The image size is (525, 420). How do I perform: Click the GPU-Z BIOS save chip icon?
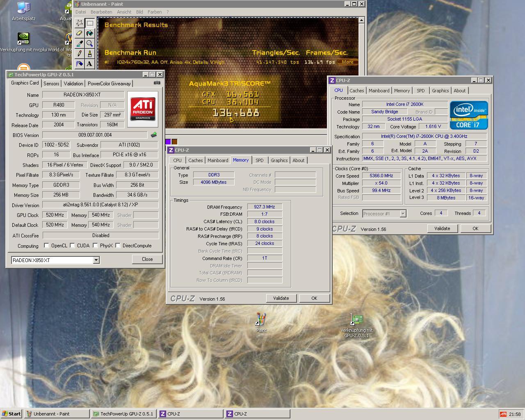tap(154, 135)
